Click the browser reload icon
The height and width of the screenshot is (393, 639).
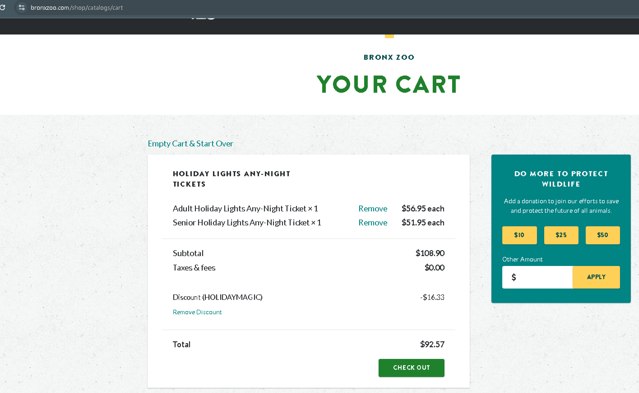pyautogui.click(x=2, y=7)
